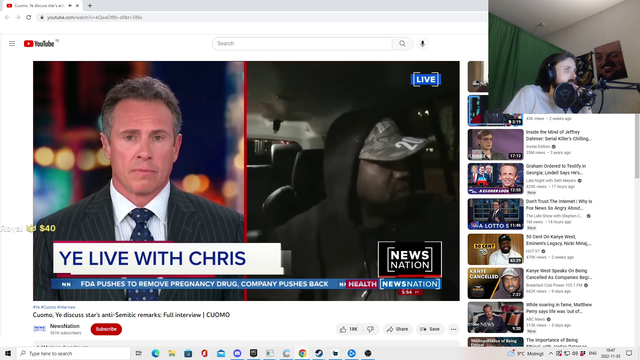Open Jeffrey Dahmer Inside Edition thumbnail

496,144
